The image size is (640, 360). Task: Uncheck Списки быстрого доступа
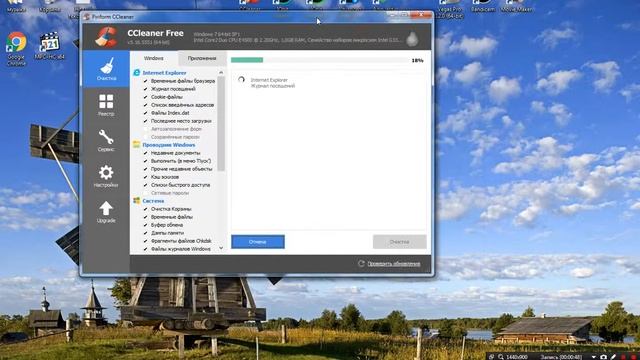pos(146,185)
